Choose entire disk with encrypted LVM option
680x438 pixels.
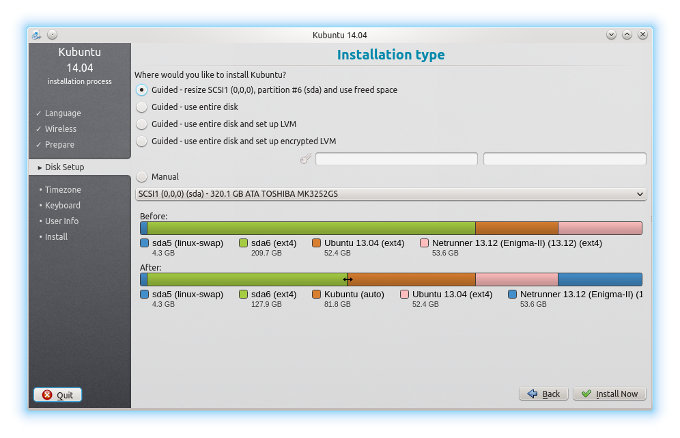click(x=236, y=141)
